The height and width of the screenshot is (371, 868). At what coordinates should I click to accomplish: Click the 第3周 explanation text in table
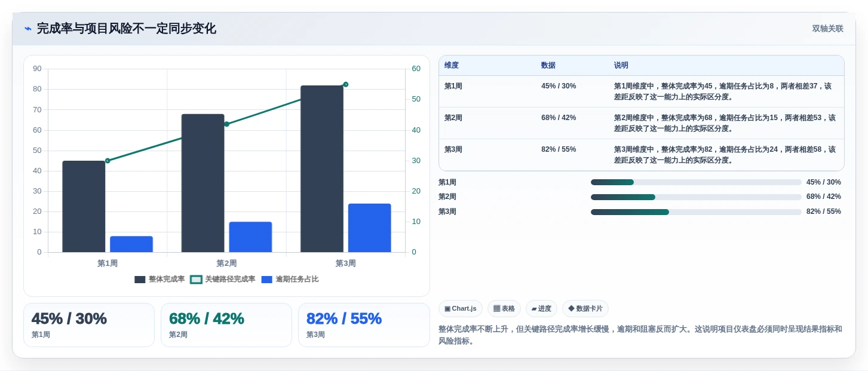click(x=725, y=155)
